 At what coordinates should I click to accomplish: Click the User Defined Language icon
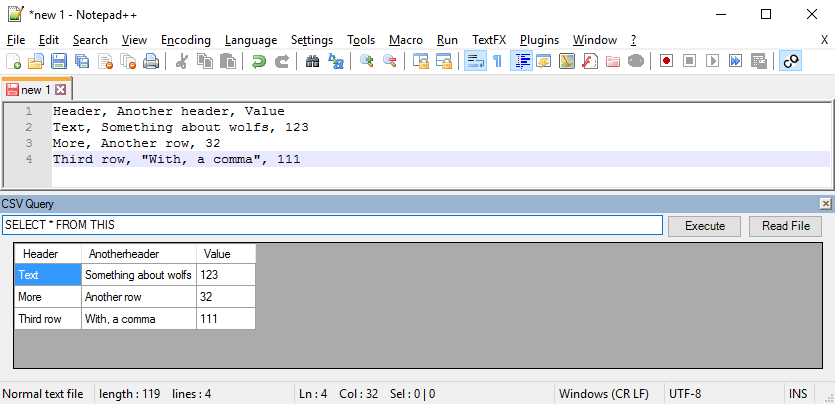[x=543, y=61]
